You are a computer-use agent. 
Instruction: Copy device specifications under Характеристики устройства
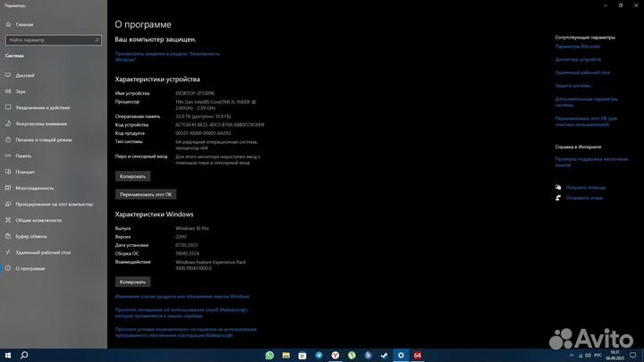[132, 176]
